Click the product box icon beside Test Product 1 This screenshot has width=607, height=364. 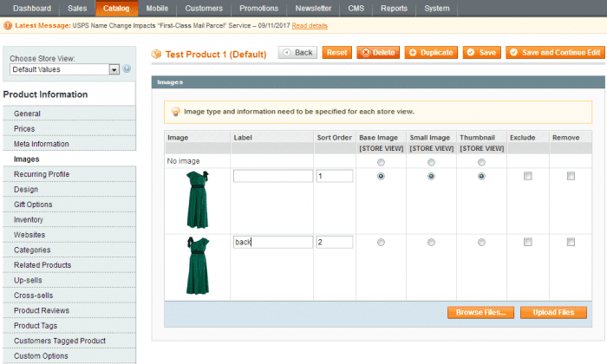[157, 54]
